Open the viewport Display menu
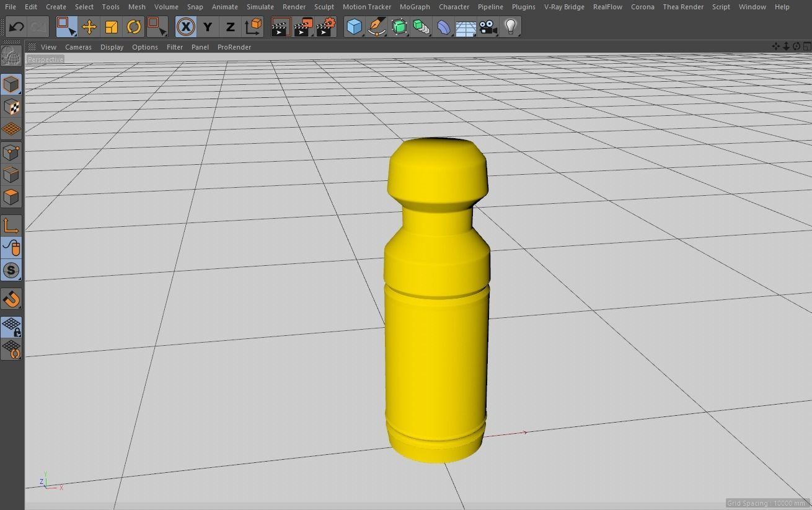The height and width of the screenshot is (510, 812). [112, 47]
